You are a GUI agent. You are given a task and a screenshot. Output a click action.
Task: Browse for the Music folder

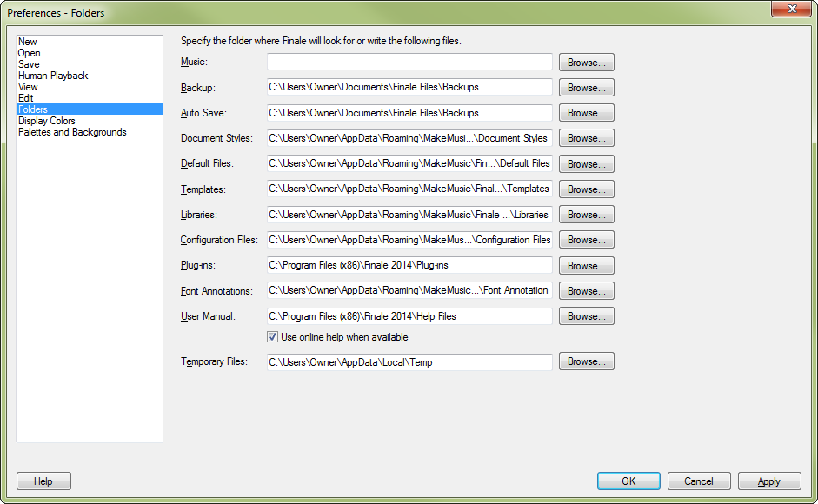click(x=585, y=62)
